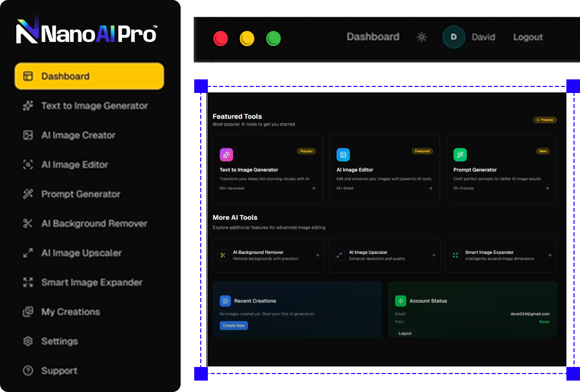Toggle the light/dark theme sun icon
This screenshot has height=392, width=580.
point(422,37)
